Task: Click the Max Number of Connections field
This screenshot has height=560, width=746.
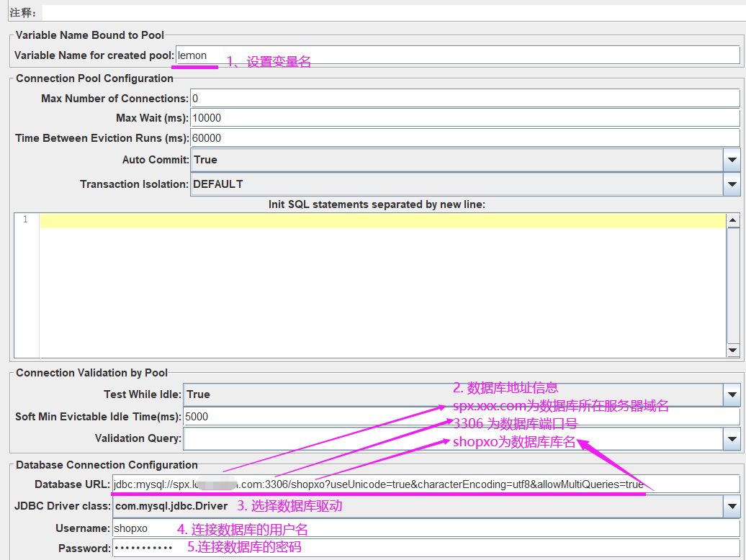Action: point(464,99)
